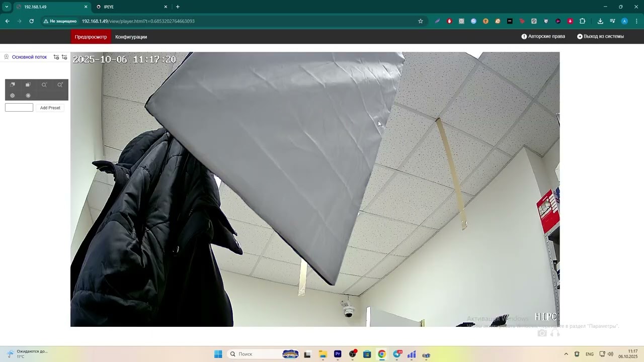Show hidden system tray icons
The image size is (644, 362).
click(566, 354)
